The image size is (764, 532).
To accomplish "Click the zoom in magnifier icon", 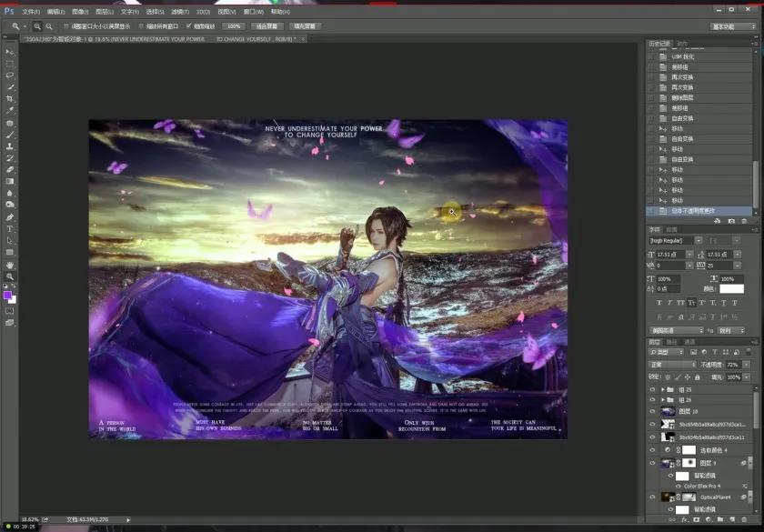I will click(x=37, y=26).
